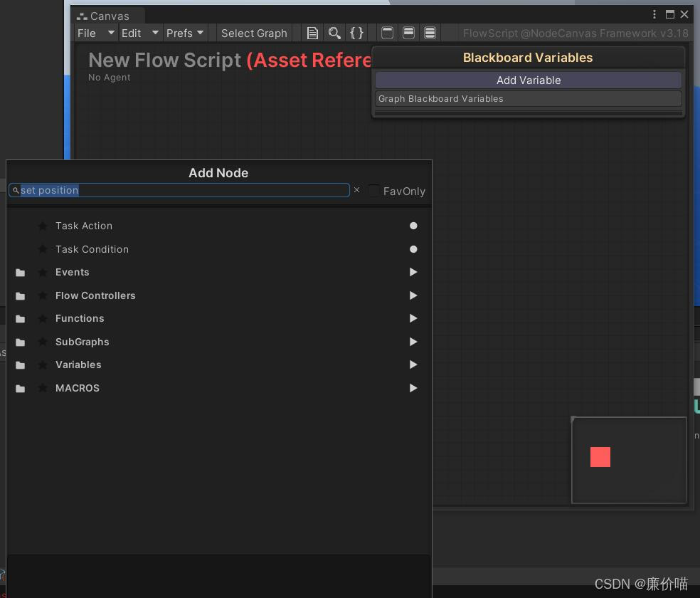Click the red node in the minimap
700x598 pixels.
(x=600, y=457)
